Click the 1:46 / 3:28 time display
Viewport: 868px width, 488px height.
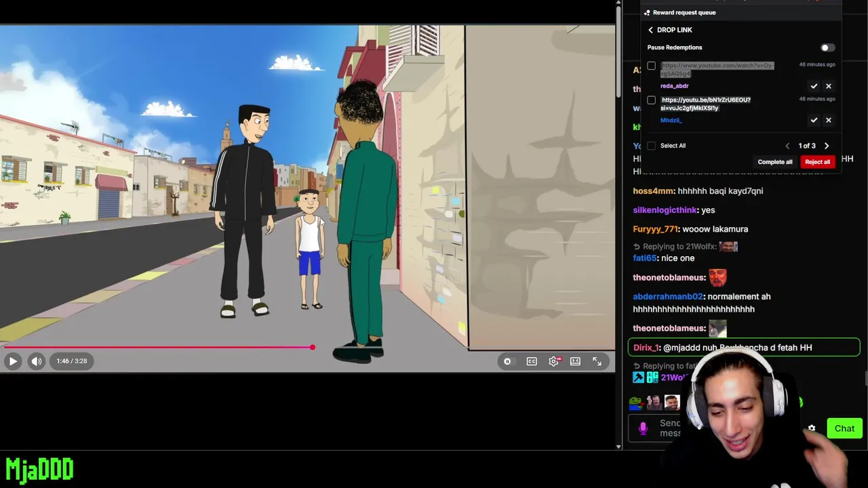coord(71,361)
